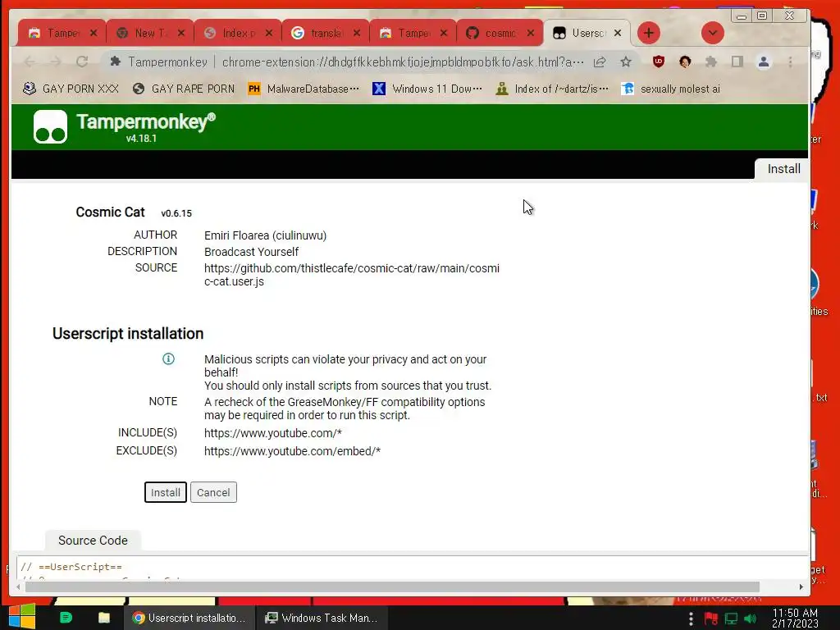Close the 'cosmic' GitHub tab
Viewport: 840px width, 630px height.
click(531, 33)
